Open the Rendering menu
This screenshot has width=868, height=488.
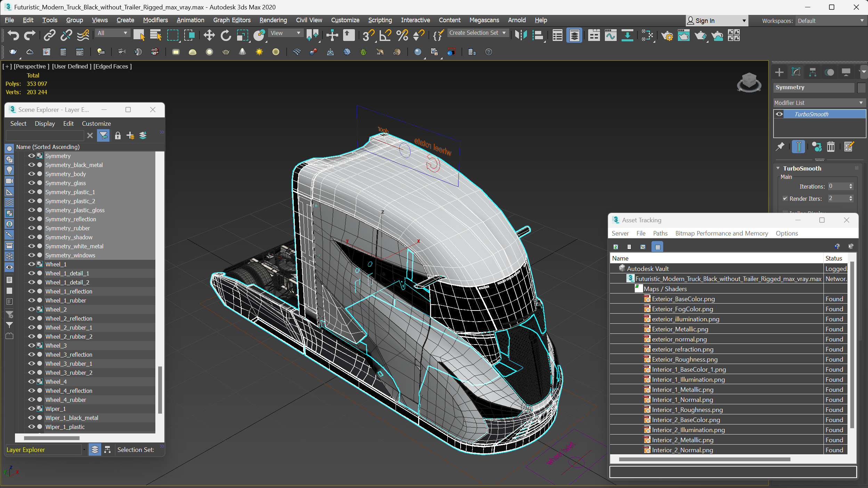coord(273,20)
